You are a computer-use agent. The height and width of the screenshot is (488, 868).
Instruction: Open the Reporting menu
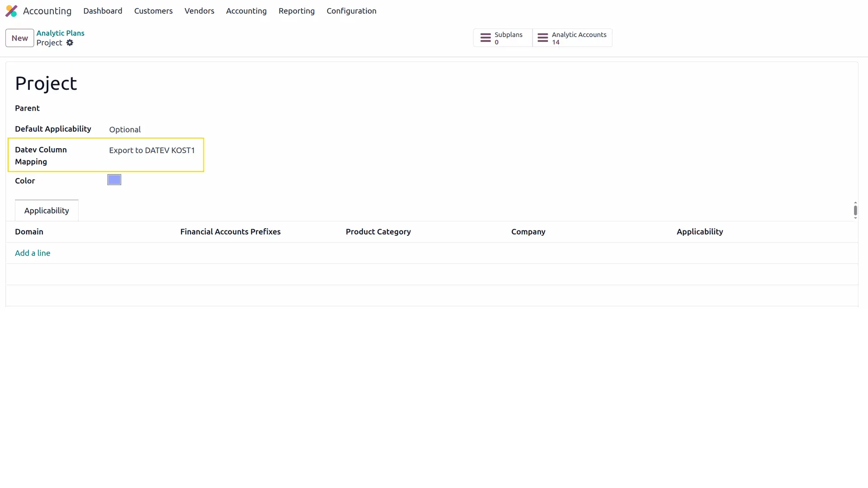click(x=297, y=11)
